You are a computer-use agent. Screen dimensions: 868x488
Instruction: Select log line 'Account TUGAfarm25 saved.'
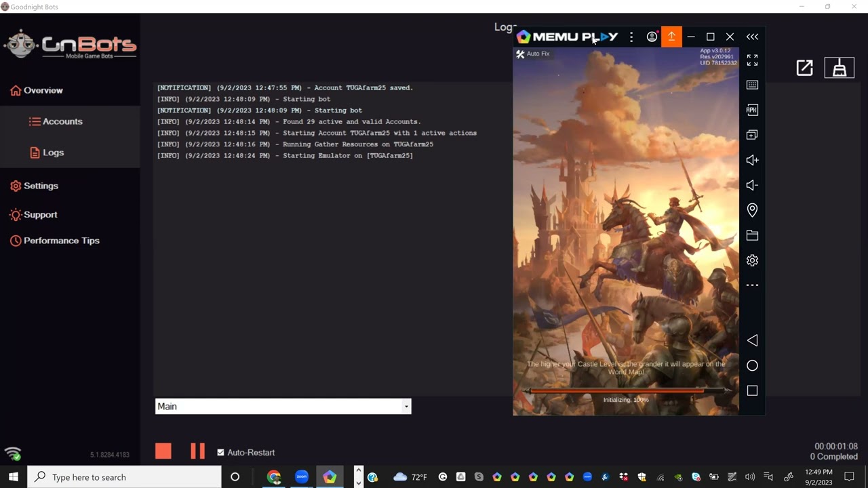click(x=285, y=87)
